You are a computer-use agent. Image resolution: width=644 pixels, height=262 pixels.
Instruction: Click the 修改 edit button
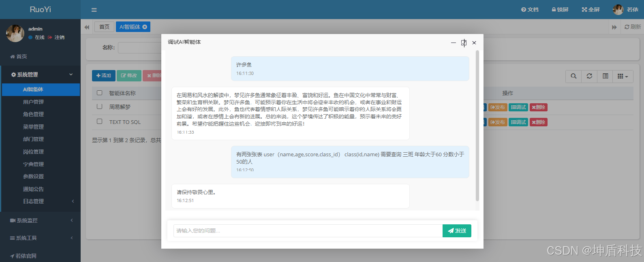[129, 76]
